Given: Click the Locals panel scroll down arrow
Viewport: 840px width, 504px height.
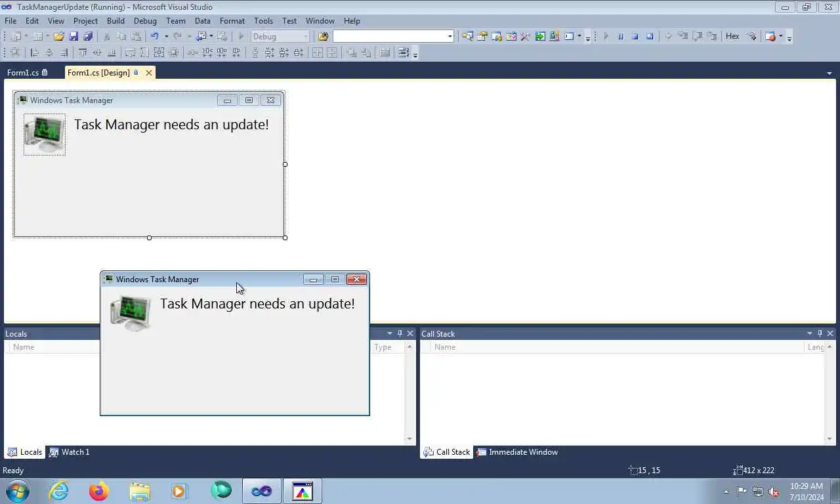Looking at the screenshot, I should point(409,438).
